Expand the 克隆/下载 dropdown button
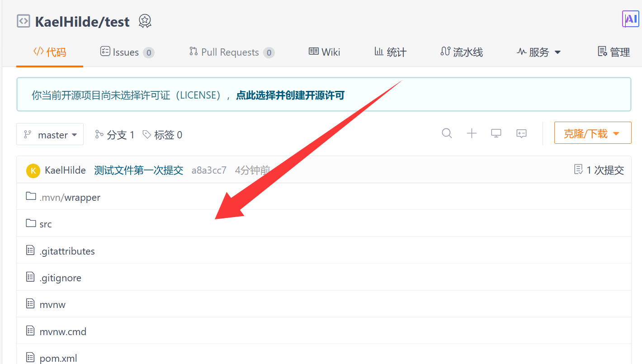 point(593,133)
